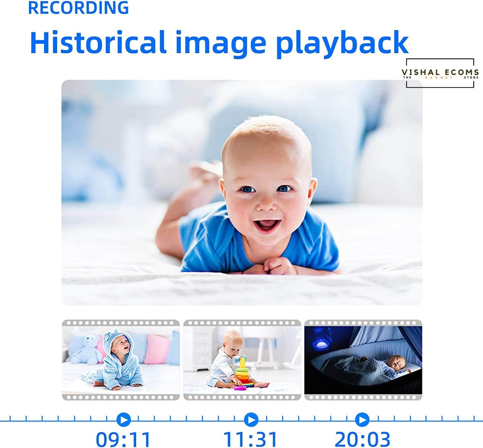Select the 09:11 timestamp label

click(x=123, y=439)
